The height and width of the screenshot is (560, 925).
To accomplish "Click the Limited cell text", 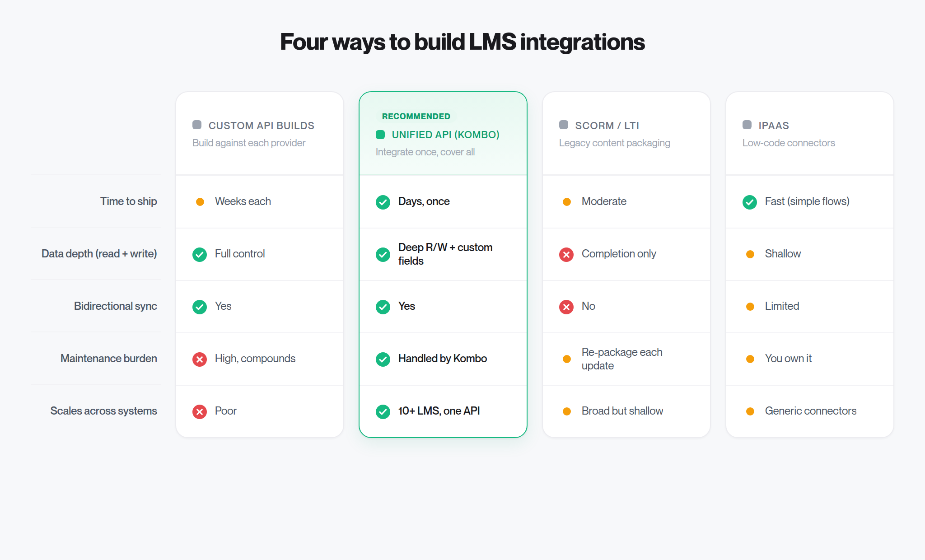I will tap(782, 306).
